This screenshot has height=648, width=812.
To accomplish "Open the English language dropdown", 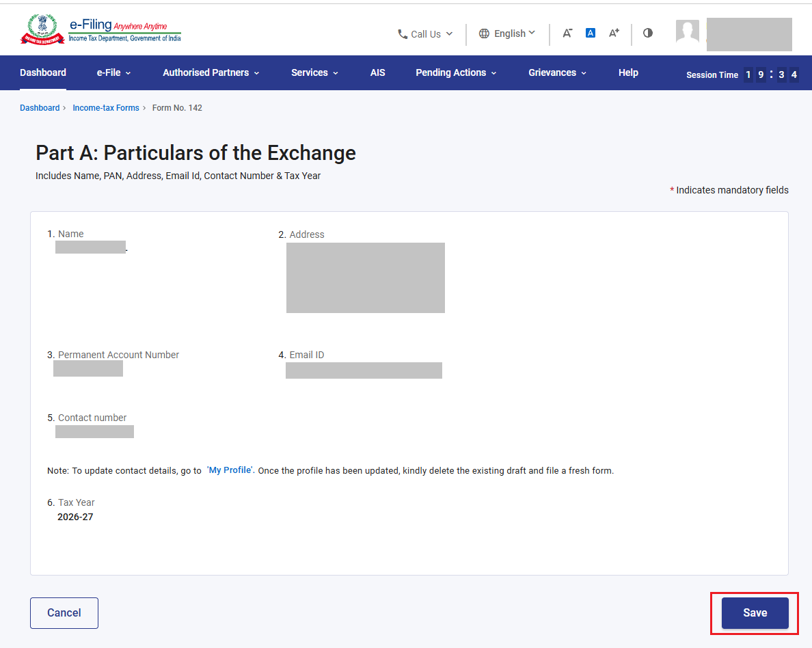I will [x=507, y=33].
